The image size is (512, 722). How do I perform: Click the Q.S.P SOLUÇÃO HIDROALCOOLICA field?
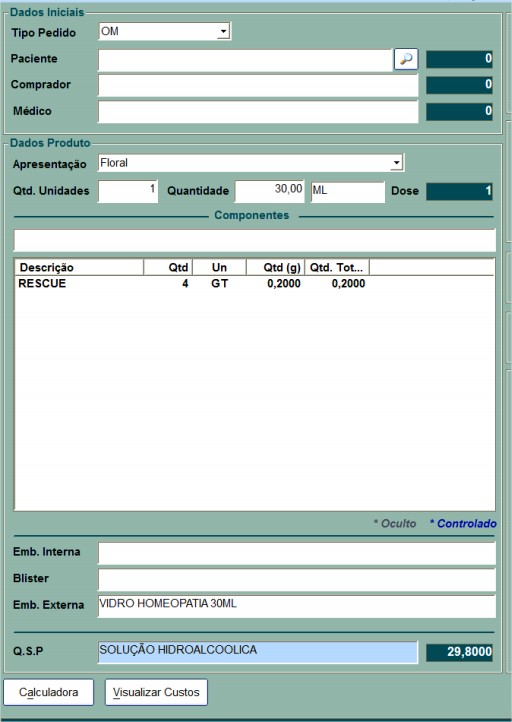[258, 652]
